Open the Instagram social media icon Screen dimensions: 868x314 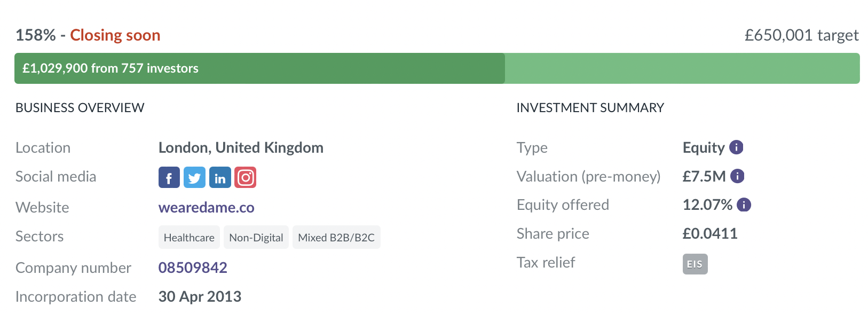246,177
